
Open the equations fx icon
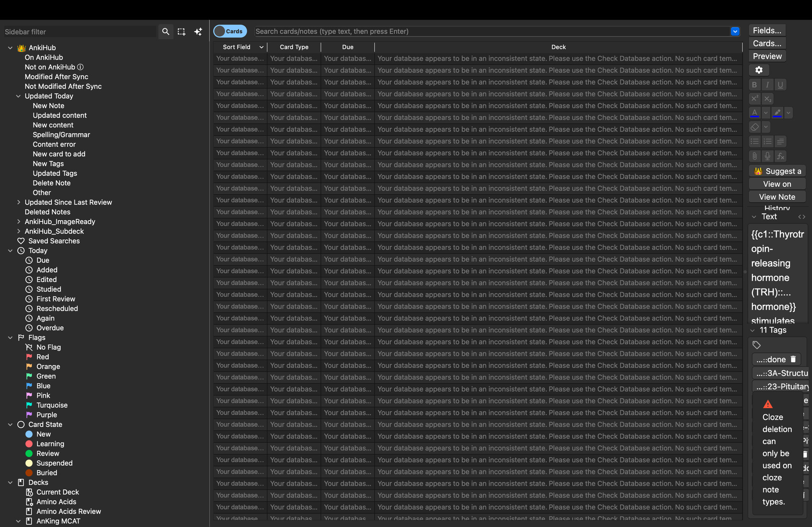point(780,156)
